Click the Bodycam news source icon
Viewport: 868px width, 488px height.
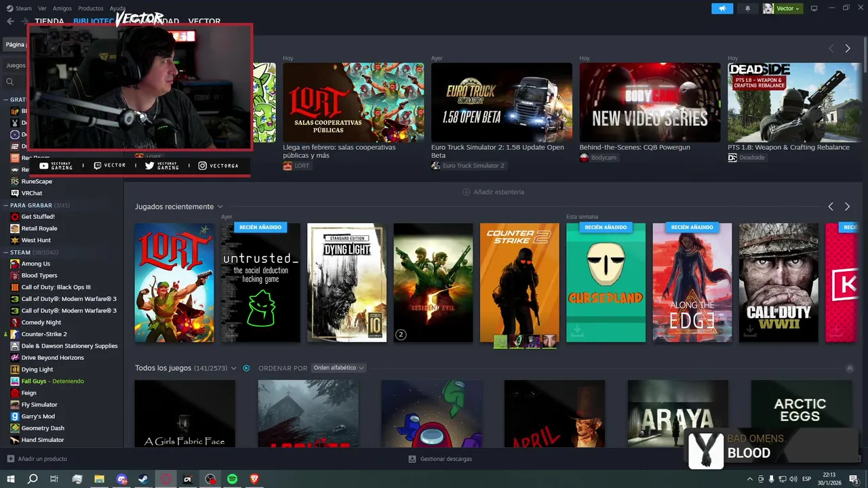(x=584, y=157)
